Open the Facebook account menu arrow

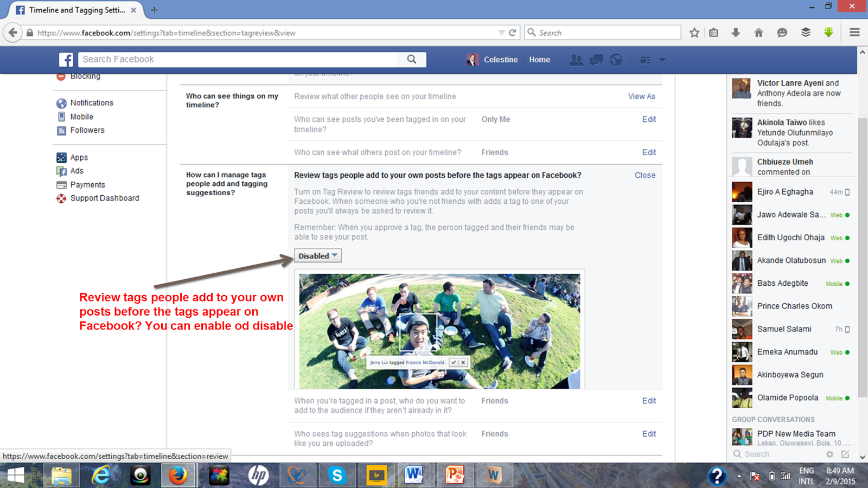pyautogui.click(x=662, y=60)
